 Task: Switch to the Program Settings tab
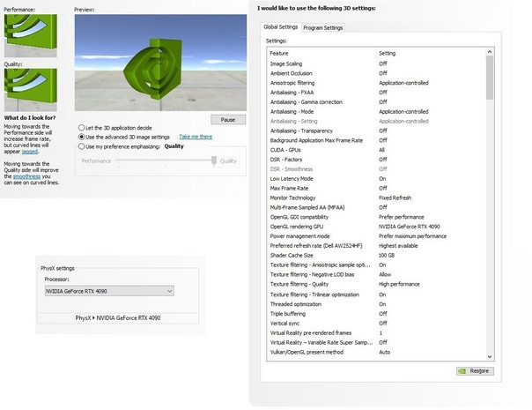coord(322,28)
